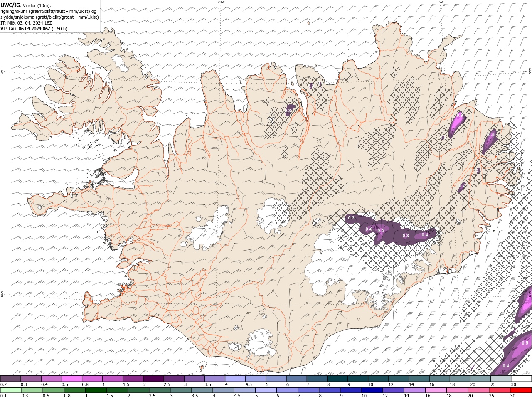
Task: Click the lower legend swatch labeled 0.5
Action: click(53, 390)
